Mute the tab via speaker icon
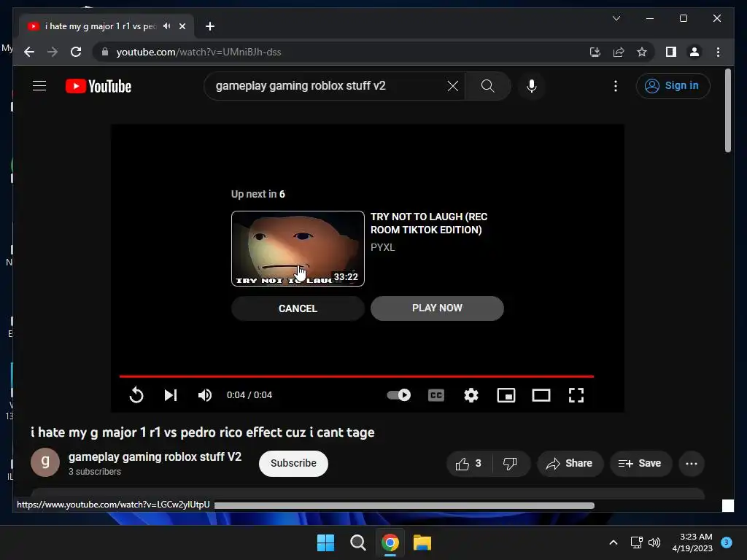The height and width of the screenshot is (560, 747). point(167,26)
